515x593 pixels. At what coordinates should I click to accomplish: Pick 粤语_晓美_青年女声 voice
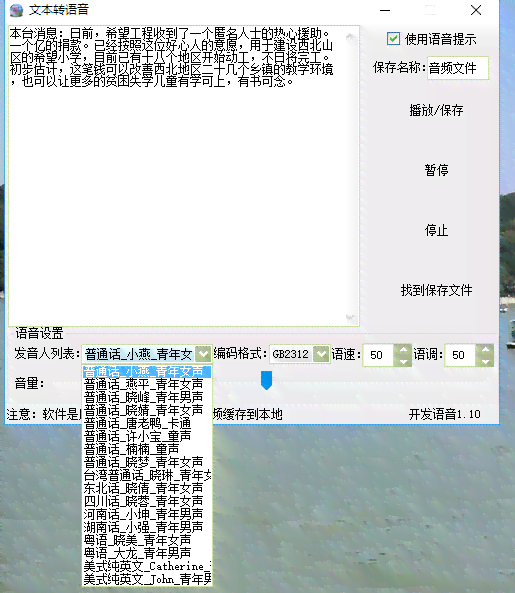[x=147, y=540]
